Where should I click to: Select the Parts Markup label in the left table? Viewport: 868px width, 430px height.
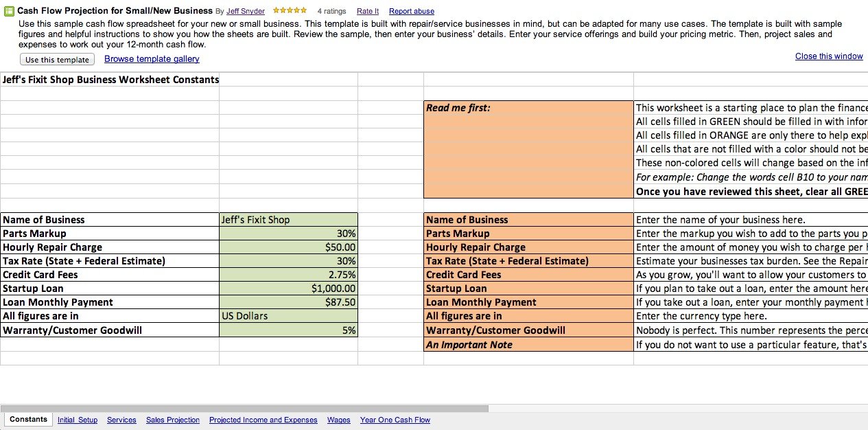tap(110, 234)
